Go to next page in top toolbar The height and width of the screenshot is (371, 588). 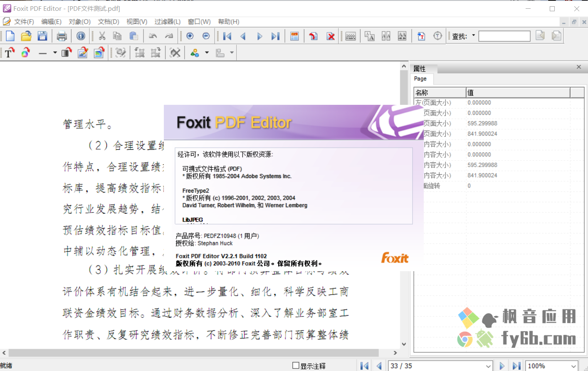[x=259, y=36]
